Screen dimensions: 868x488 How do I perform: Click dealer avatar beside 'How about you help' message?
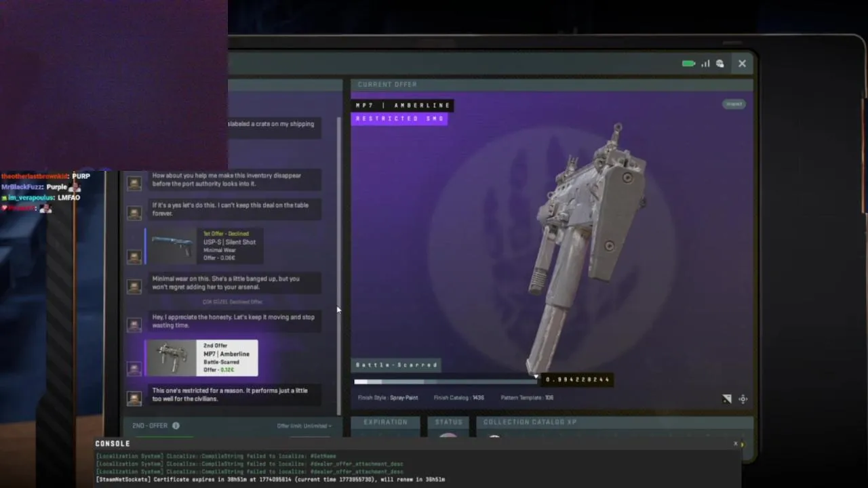pos(134,184)
